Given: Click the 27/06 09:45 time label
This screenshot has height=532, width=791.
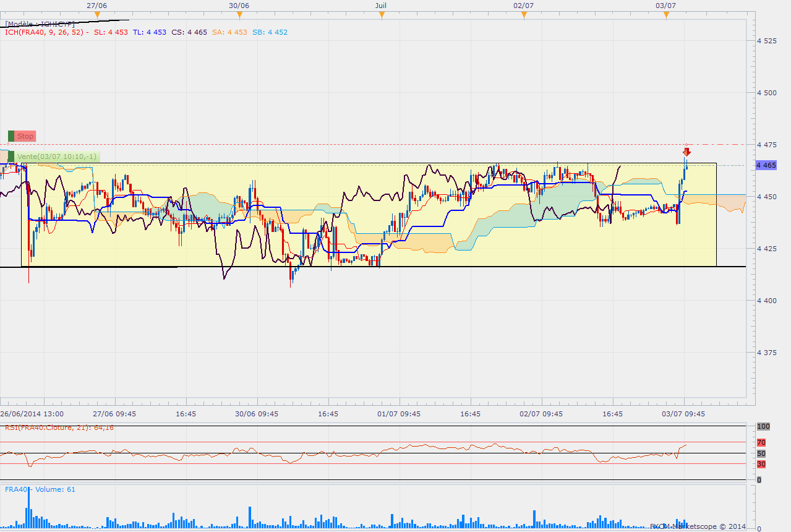Looking at the screenshot, I should tap(115, 414).
